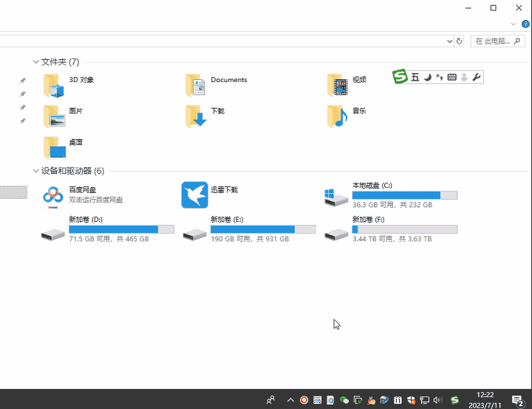This screenshot has width=532, height=409.
Task: Select the 本地磁盘 (C:) drive icon
Action: (x=336, y=197)
